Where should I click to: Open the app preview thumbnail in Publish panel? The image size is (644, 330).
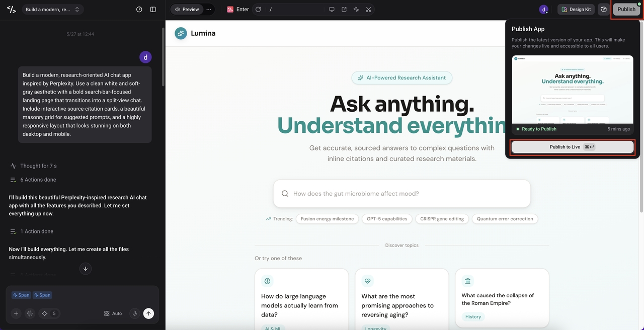point(573,90)
